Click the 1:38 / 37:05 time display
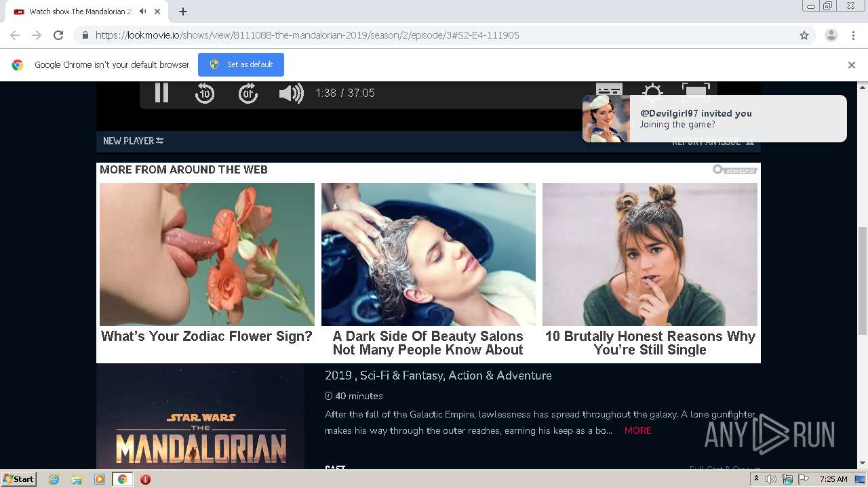The height and width of the screenshot is (488, 868). pyautogui.click(x=345, y=93)
